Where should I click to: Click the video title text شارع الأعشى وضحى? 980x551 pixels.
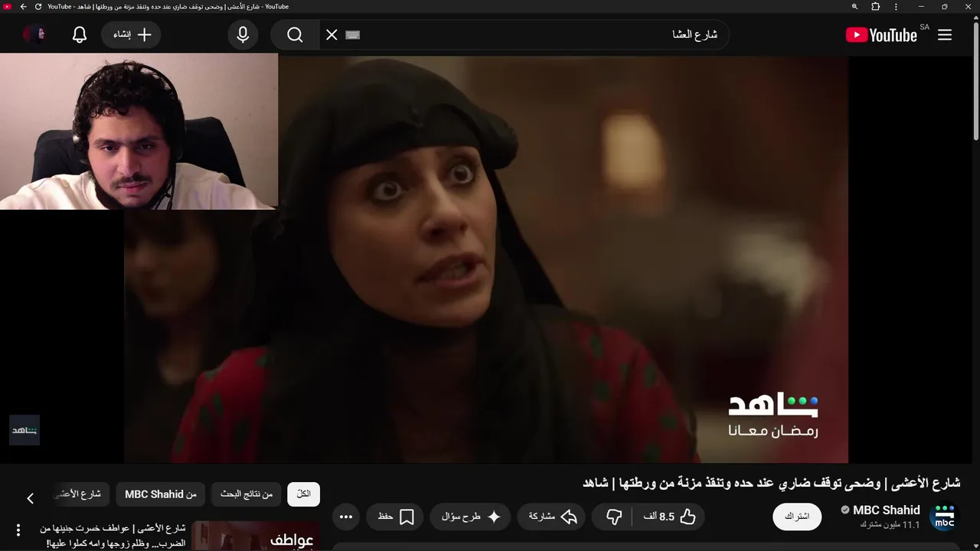[772, 483]
